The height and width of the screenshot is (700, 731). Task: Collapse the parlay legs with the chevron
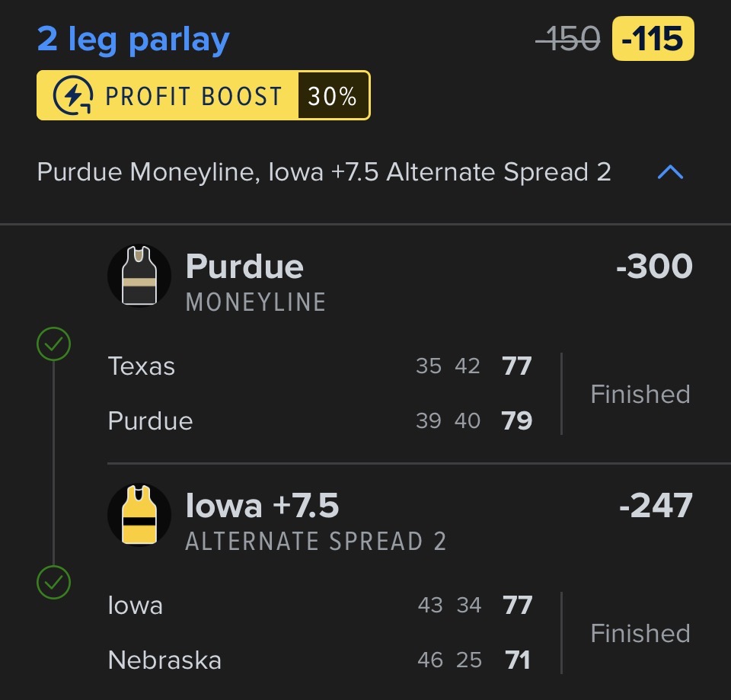(x=670, y=173)
